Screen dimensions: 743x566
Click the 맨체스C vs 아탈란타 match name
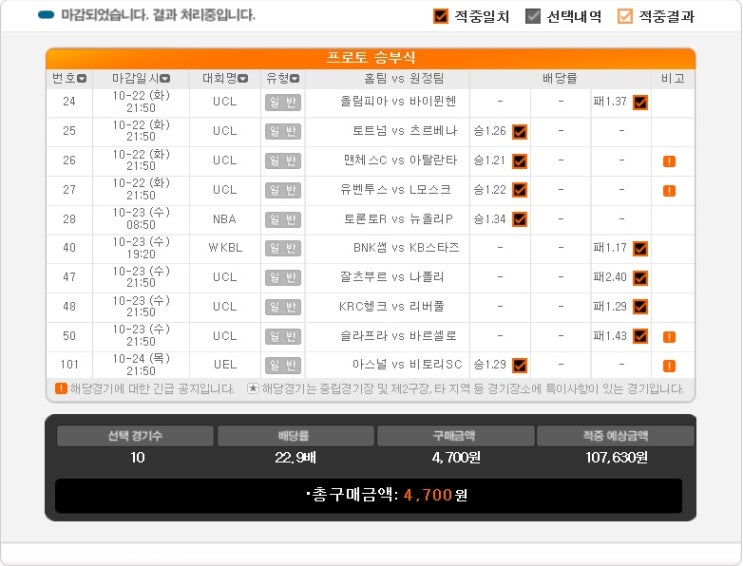pyautogui.click(x=400, y=160)
